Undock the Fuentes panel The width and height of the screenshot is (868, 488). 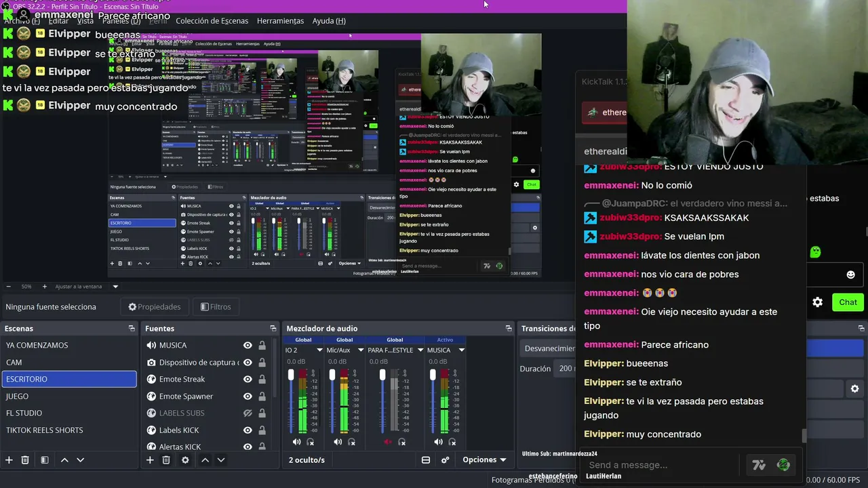(x=273, y=329)
